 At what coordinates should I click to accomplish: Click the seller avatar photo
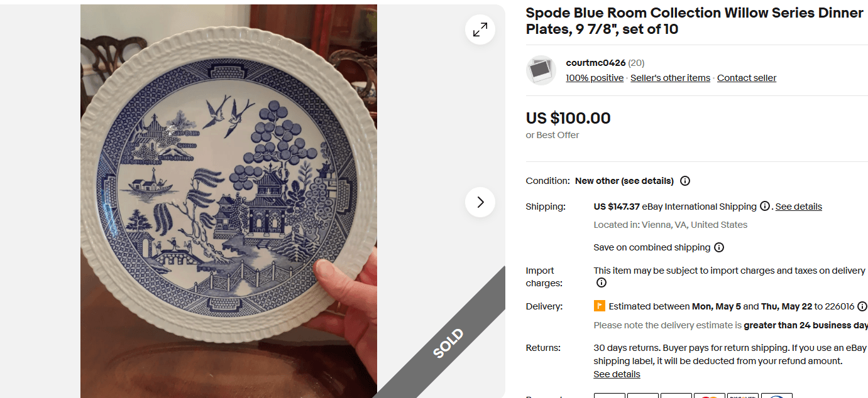click(x=541, y=70)
